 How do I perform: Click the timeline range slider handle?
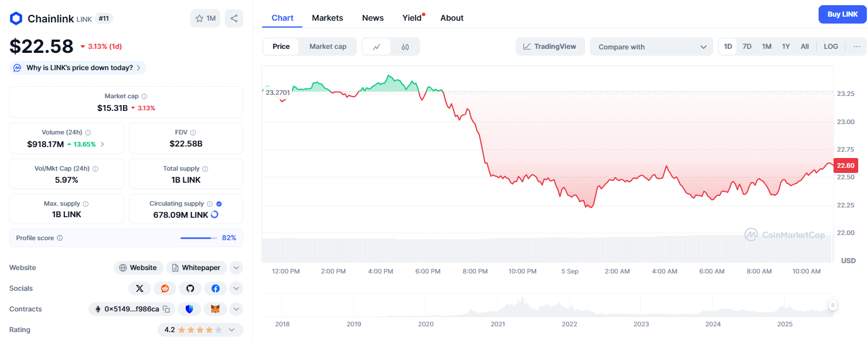click(x=832, y=306)
